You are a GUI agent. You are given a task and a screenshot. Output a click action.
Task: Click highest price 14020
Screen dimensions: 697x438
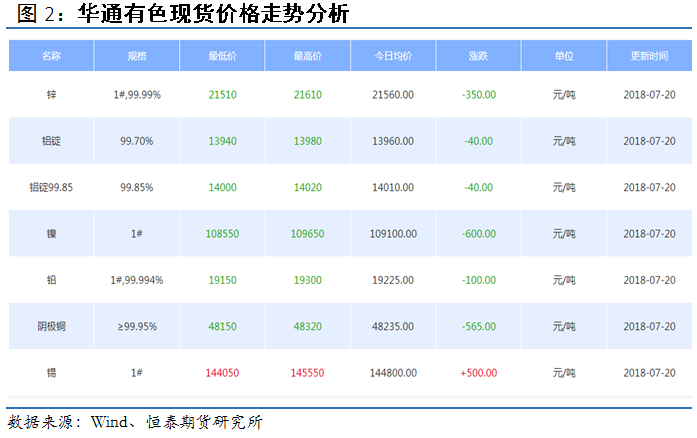click(308, 187)
